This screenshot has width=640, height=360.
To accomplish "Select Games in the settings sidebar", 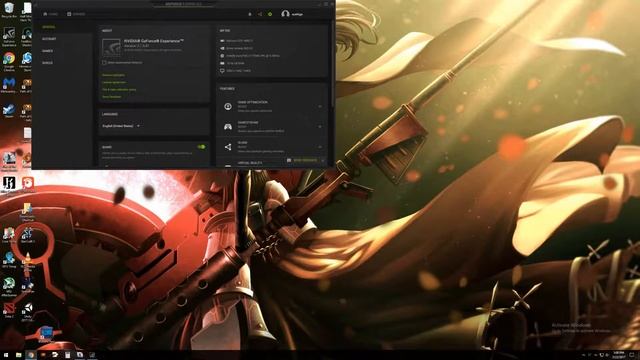I will [47, 51].
